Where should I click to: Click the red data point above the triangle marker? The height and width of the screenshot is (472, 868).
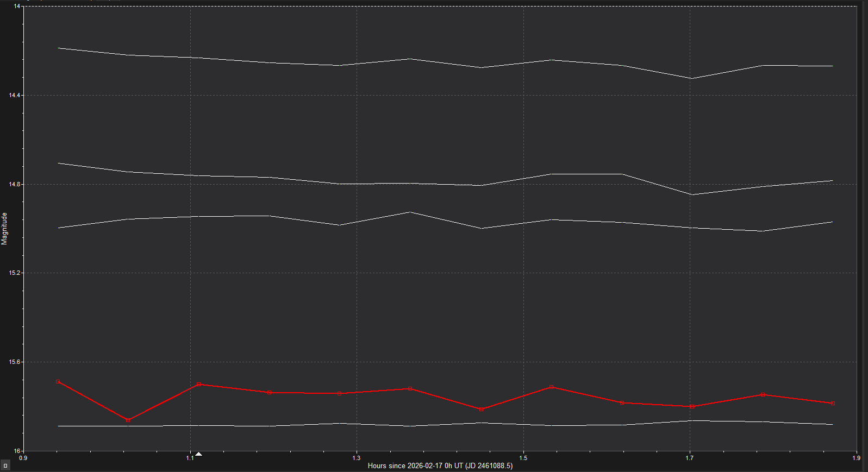tap(199, 385)
